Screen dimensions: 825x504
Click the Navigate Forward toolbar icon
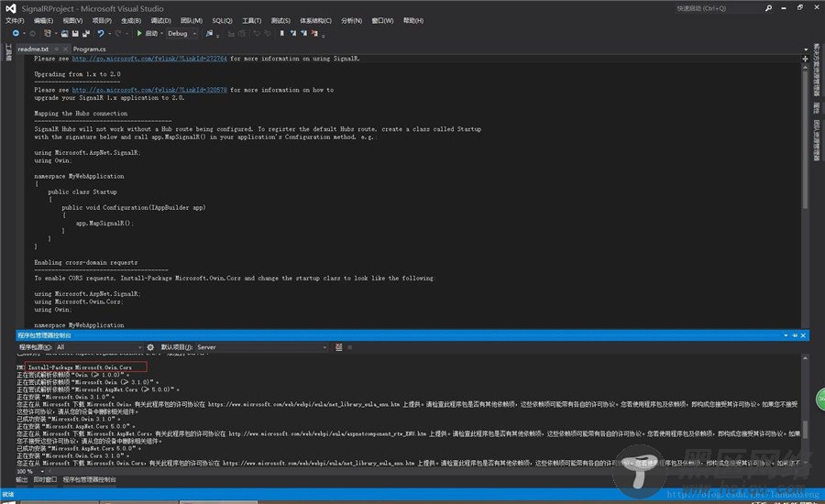click(33, 33)
